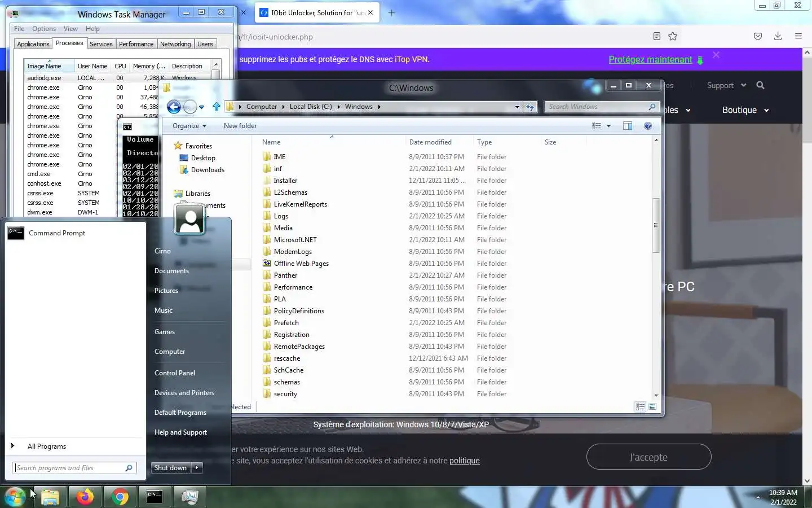Open the Options menu in Task Manager

click(x=44, y=29)
